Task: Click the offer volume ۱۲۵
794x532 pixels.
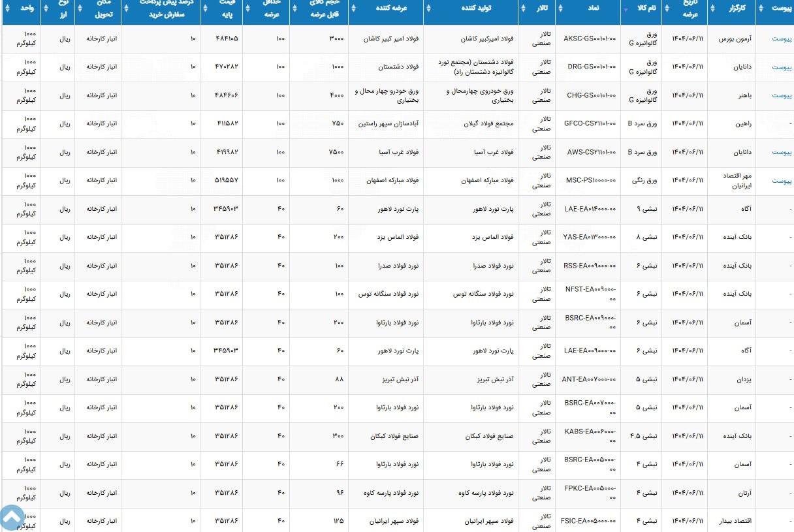Action: coord(338,521)
